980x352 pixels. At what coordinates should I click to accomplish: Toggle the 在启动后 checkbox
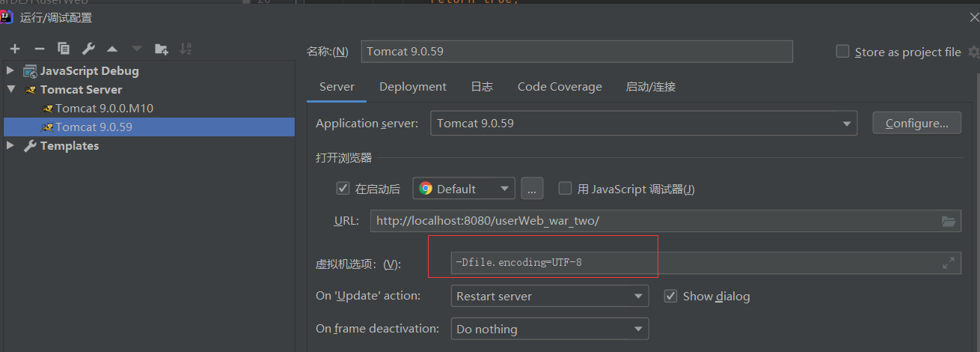point(343,189)
